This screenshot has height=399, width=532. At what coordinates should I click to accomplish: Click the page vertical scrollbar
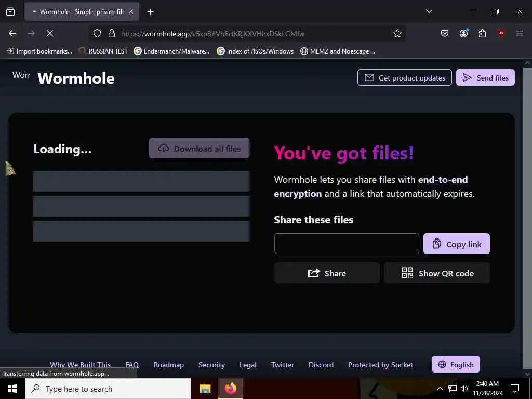[527, 217]
